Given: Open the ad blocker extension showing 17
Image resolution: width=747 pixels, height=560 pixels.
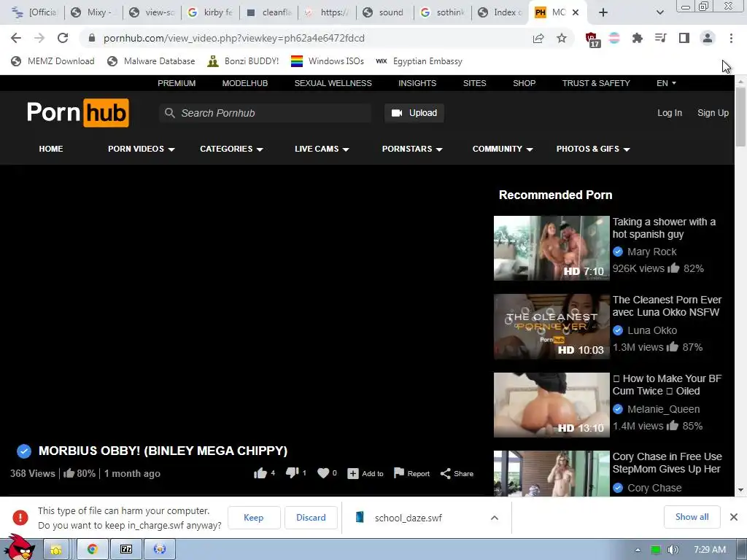Looking at the screenshot, I should (592, 39).
